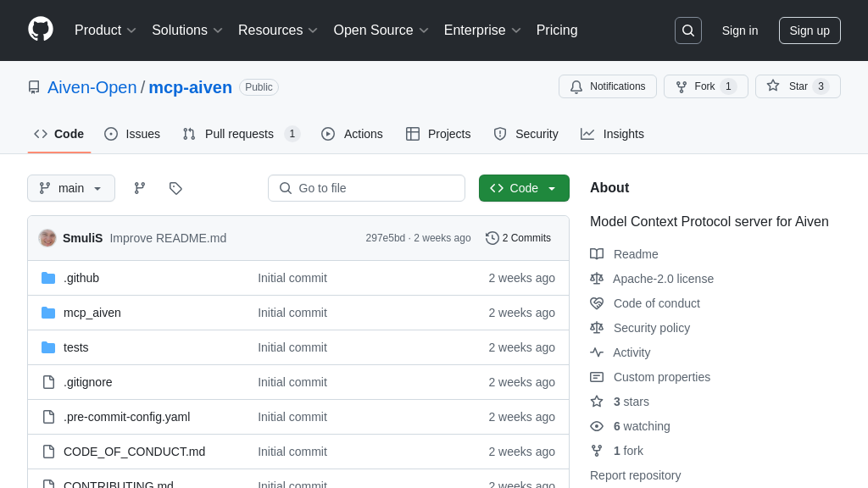This screenshot has width=868, height=488.
Task: Click the Go to file search field
Action: (x=366, y=188)
